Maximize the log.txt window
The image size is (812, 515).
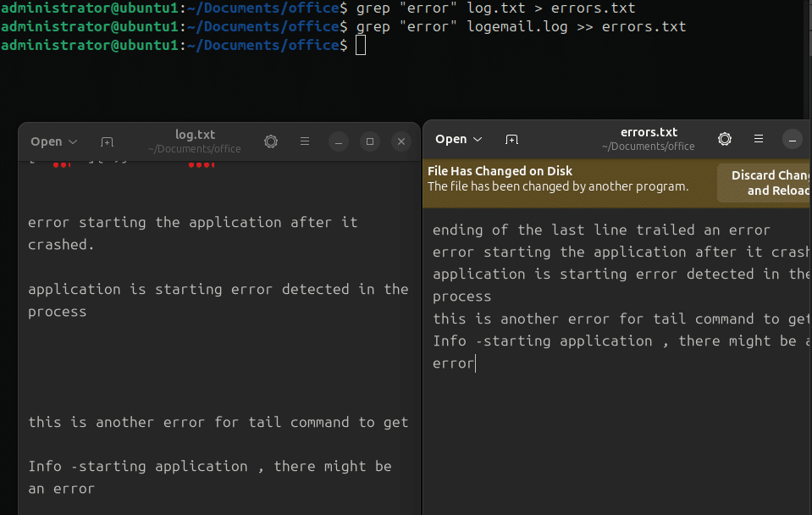[370, 141]
